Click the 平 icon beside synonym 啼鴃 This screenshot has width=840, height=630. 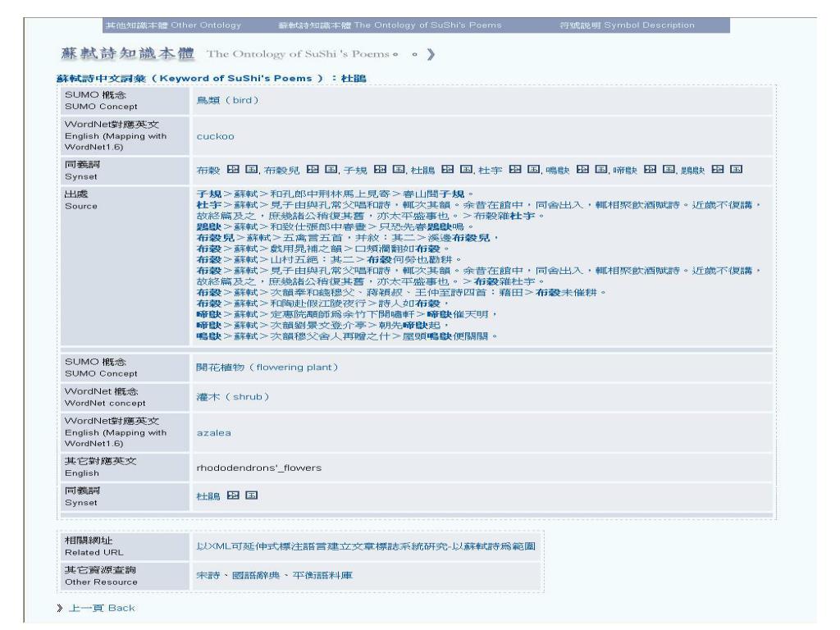pyautogui.click(x=651, y=169)
